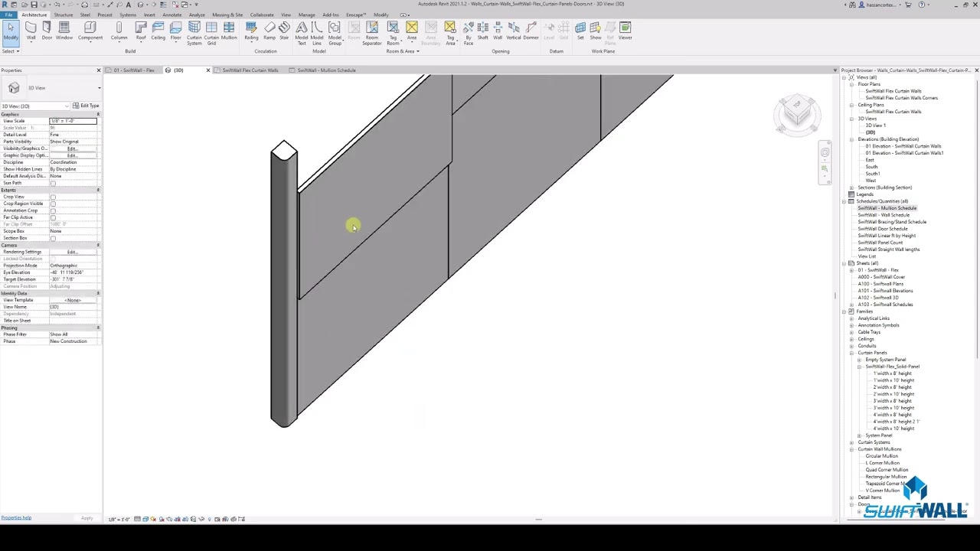Open the Properties help link
Viewport: 980px width, 551px height.
tap(16, 518)
